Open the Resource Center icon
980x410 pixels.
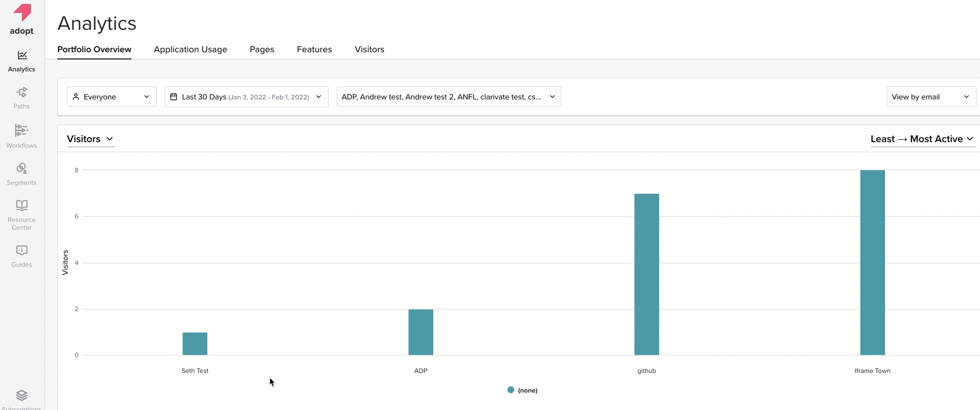click(22, 205)
